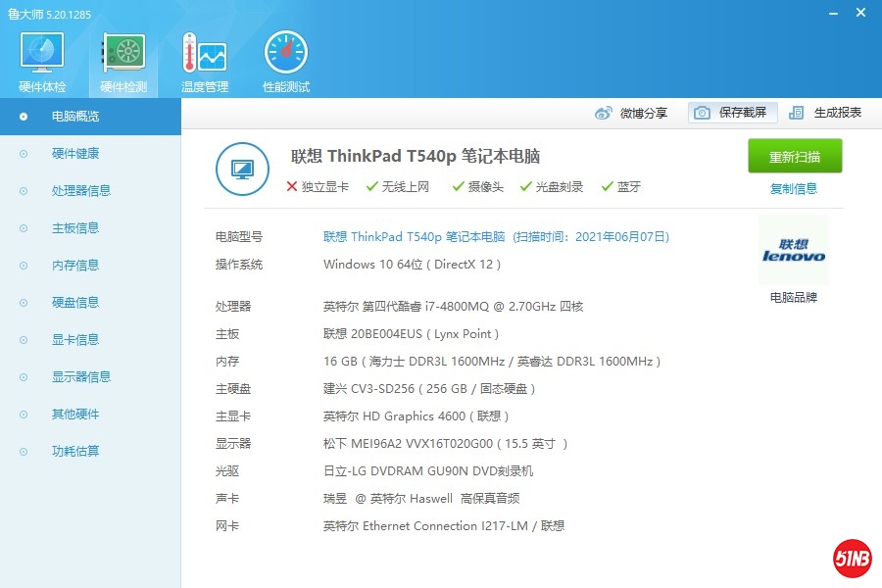Screen dimensions: 882x588
Task: Open 主板信息 motherboard info
Action: (75, 228)
